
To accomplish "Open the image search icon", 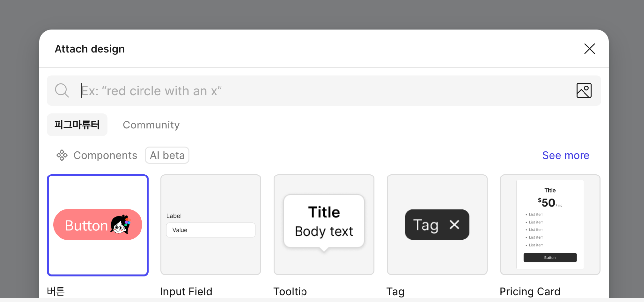I will click(x=584, y=90).
